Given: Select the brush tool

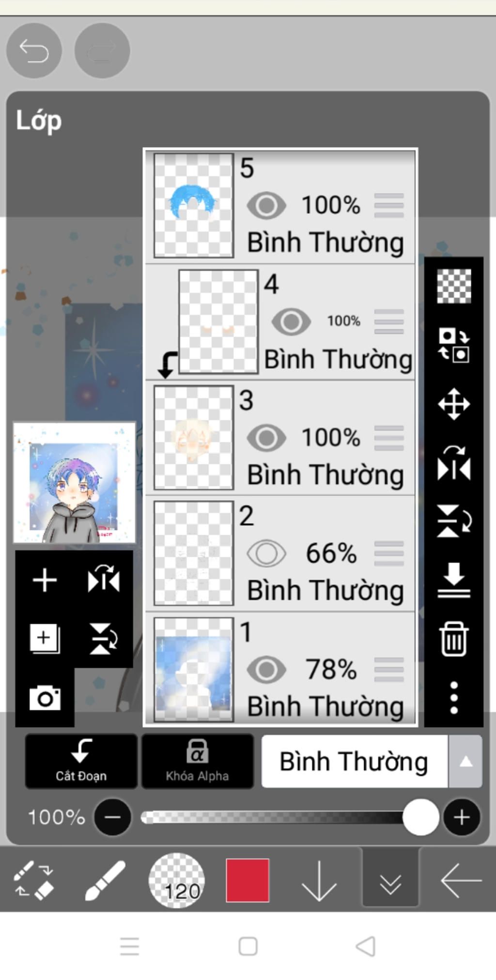Looking at the screenshot, I should pyautogui.click(x=105, y=880).
